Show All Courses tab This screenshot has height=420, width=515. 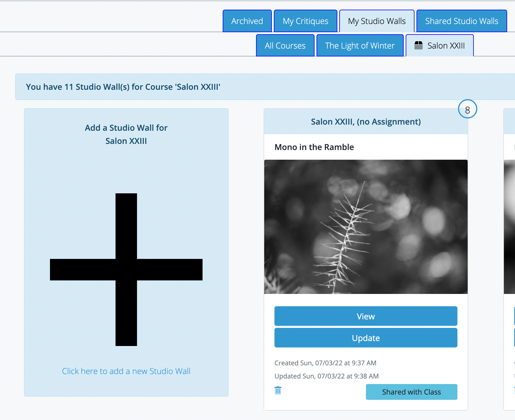[x=285, y=46]
